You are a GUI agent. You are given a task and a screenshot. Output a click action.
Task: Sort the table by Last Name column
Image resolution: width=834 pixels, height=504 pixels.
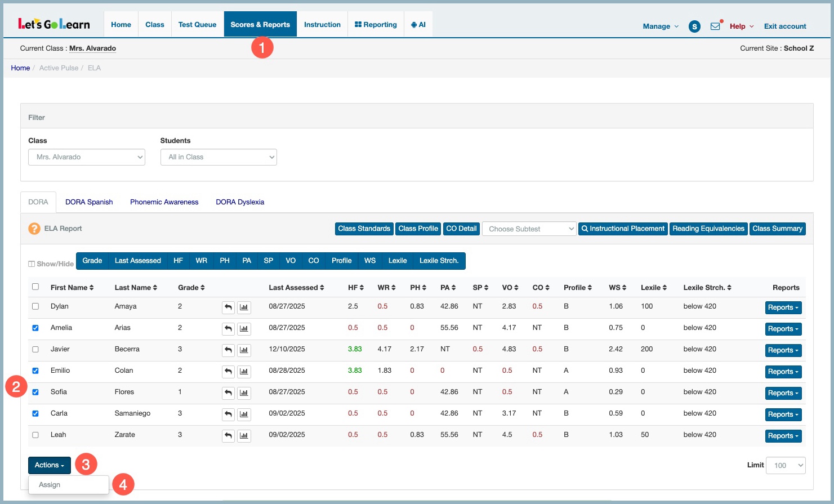136,288
